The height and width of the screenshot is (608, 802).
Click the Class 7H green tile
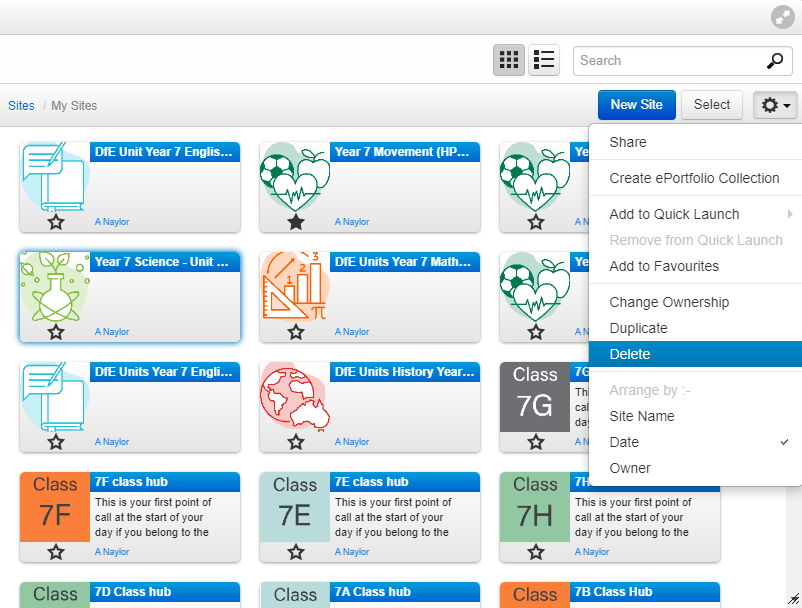pyautogui.click(x=534, y=507)
